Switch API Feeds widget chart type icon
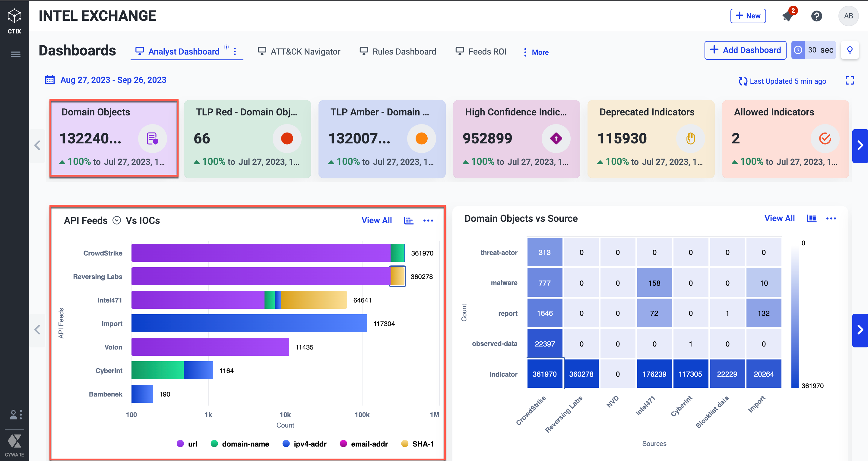868x461 pixels. 408,221
